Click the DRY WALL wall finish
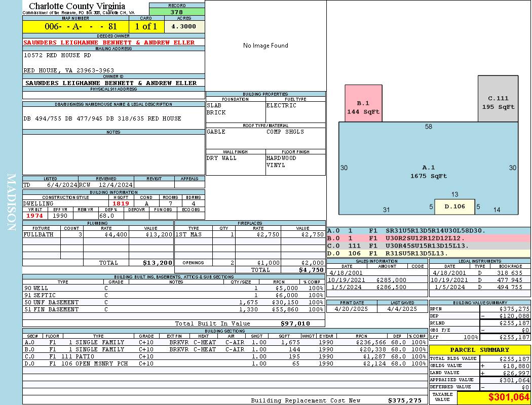This screenshot has height=405, width=532. tap(221, 158)
